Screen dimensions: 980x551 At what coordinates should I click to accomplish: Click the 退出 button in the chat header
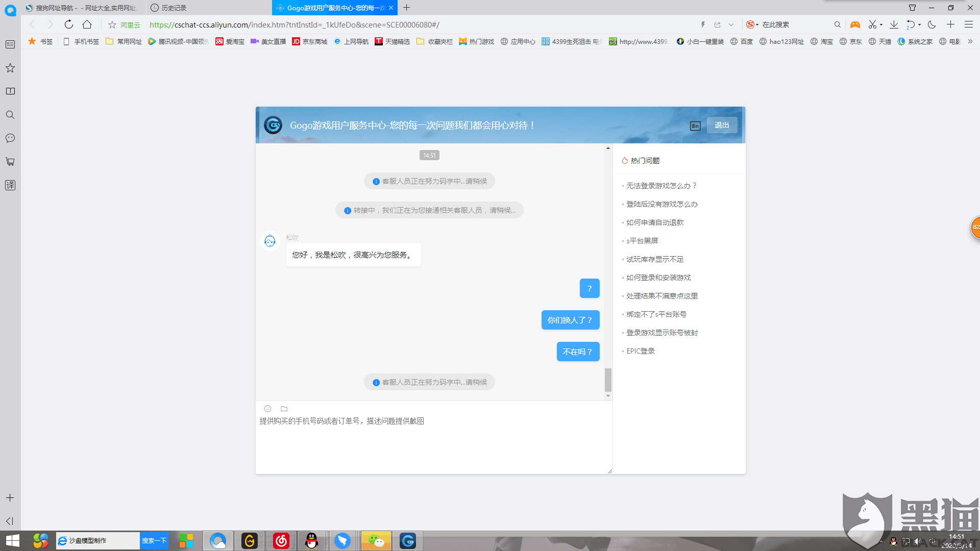(x=721, y=125)
